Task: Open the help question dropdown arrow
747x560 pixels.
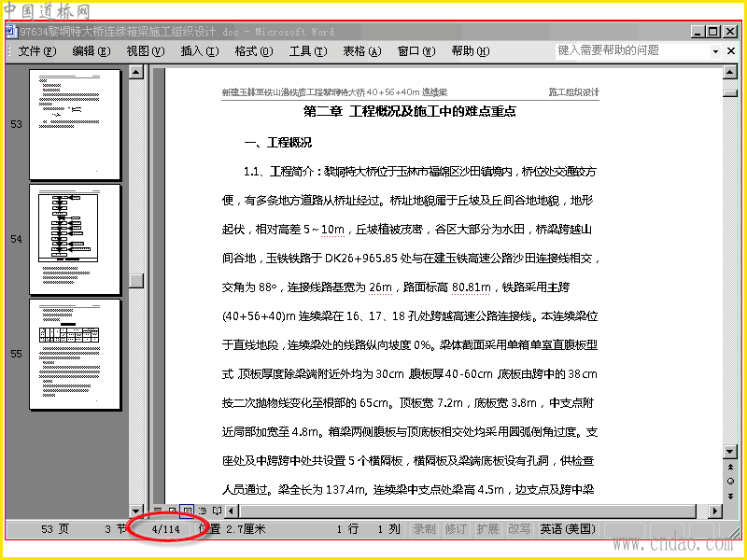Action: click(715, 51)
